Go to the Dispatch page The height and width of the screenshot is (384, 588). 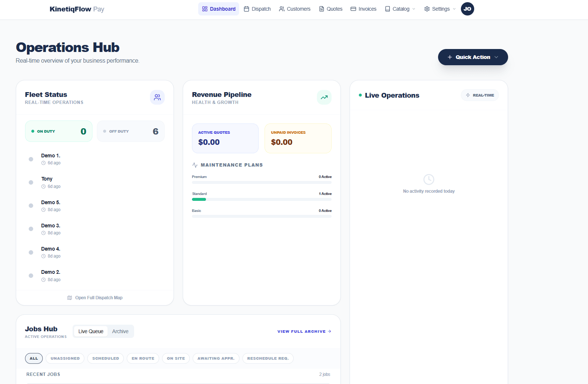tap(257, 9)
